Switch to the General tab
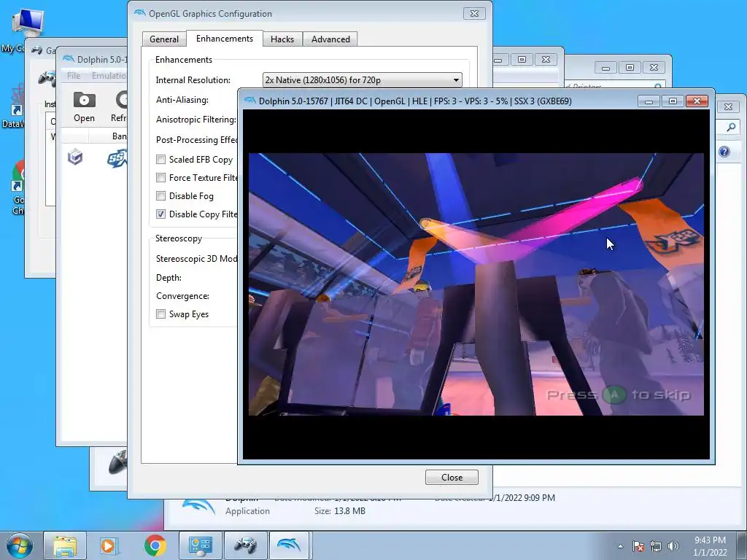The height and width of the screenshot is (560, 747). point(164,39)
